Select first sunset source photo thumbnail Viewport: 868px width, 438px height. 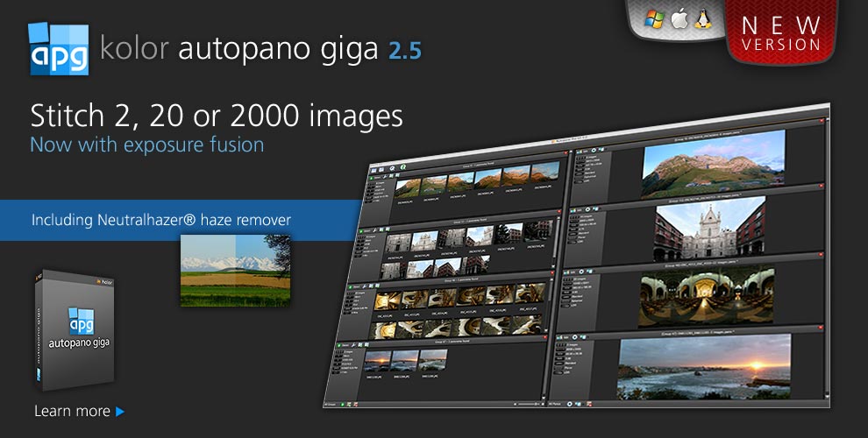pyautogui.click(x=377, y=361)
